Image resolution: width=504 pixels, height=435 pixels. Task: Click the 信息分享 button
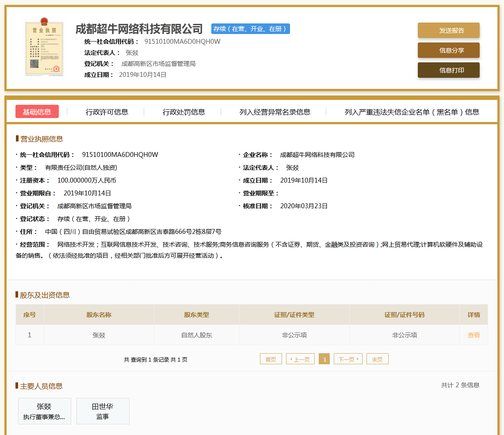[448, 50]
